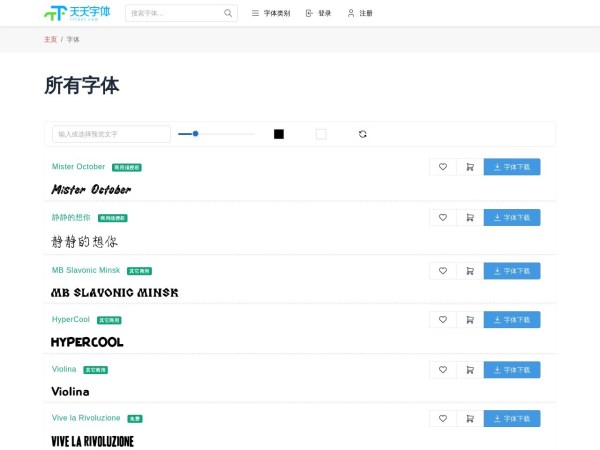Download the Mister October font
The image size is (600, 450).
pyautogui.click(x=512, y=167)
